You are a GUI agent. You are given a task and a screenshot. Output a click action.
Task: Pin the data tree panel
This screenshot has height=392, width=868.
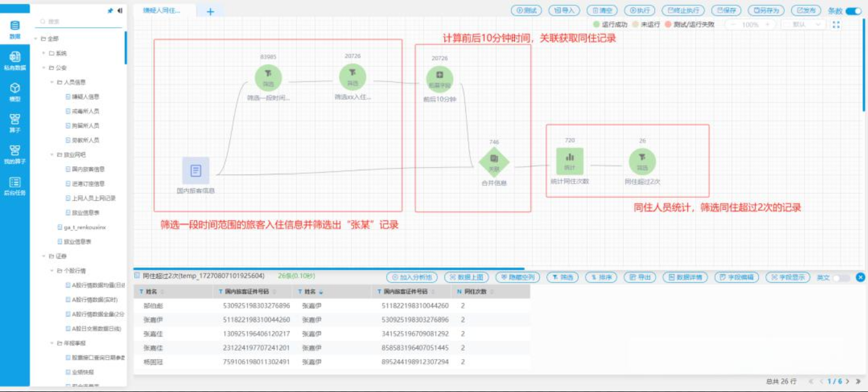pos(110,10)
